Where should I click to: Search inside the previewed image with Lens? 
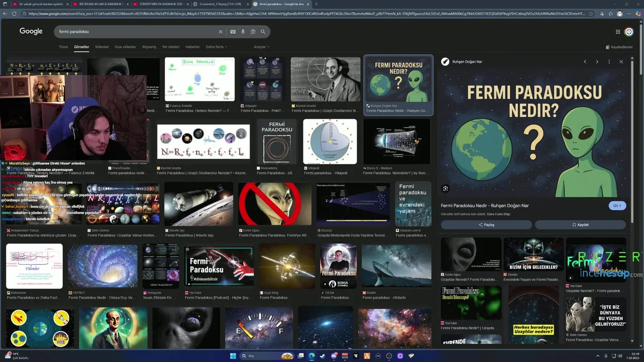click(x=445, y=189)
